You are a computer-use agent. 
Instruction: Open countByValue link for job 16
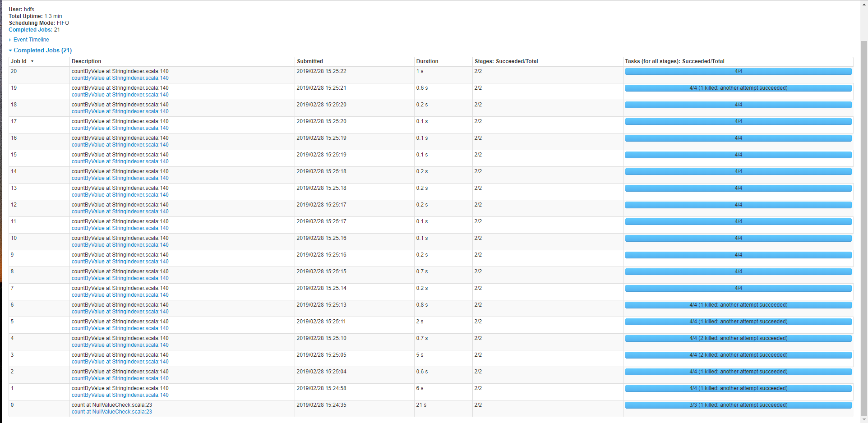(120, 145)
